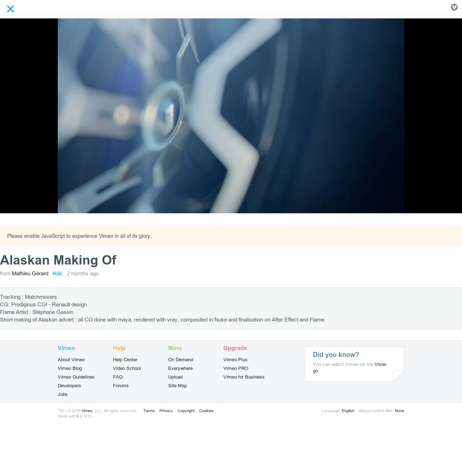462x476 pixels.
Task: Open the Terms page
Action: coord(149,411)
